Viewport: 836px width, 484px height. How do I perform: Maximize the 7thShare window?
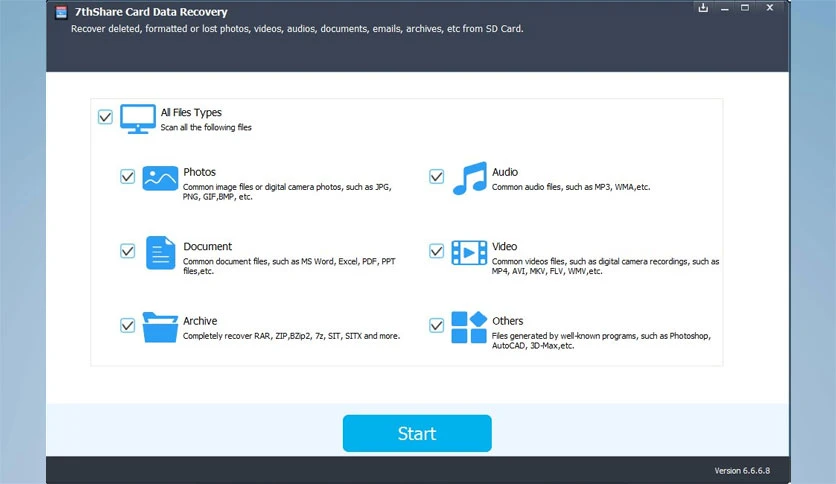[745, 7]
